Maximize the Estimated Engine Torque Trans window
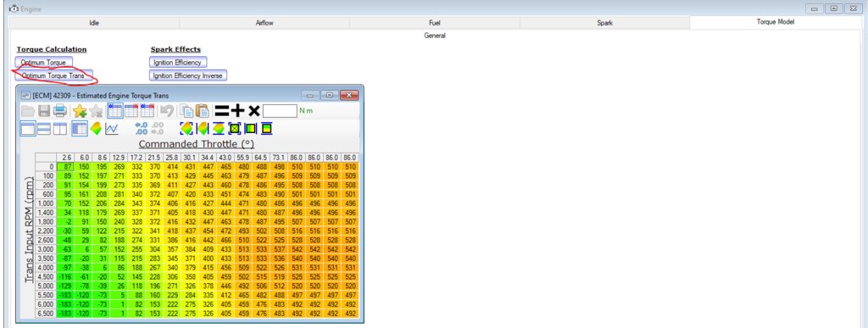This screenshot has height=328, width=868. point(330,95)
